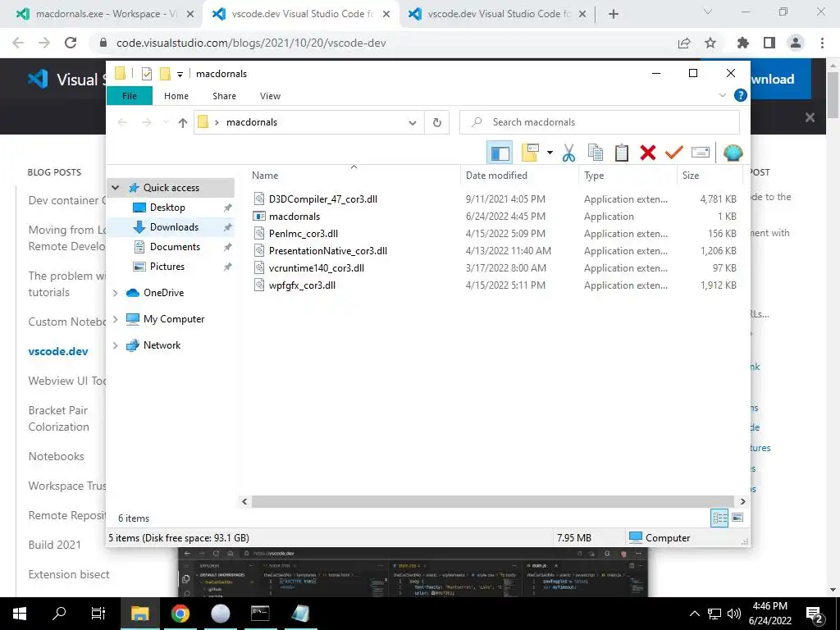Click the Rename card icon in toolbar
The height and width of the screenshot is (630, 840).
tap(701, 153)
